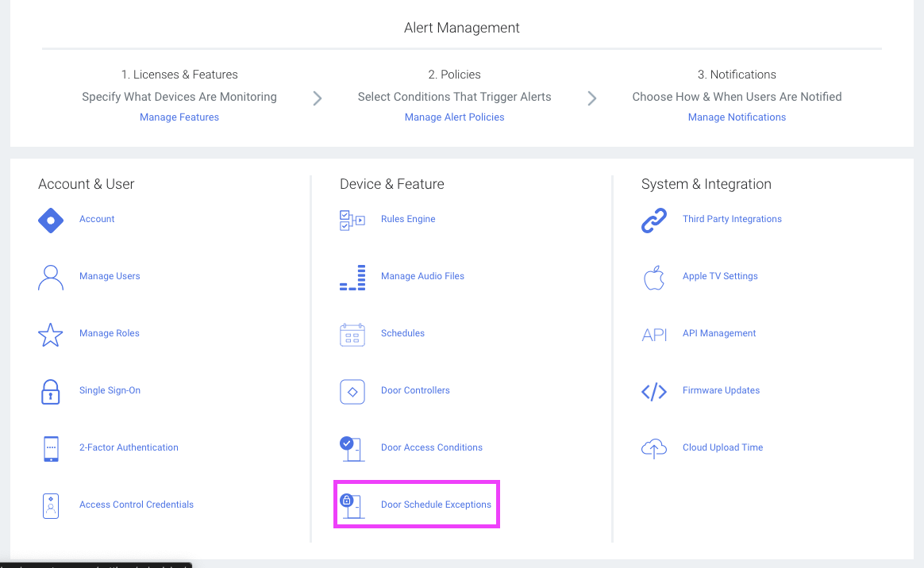
Task: Select the Rules Engine icon
Action: (352, 220)
